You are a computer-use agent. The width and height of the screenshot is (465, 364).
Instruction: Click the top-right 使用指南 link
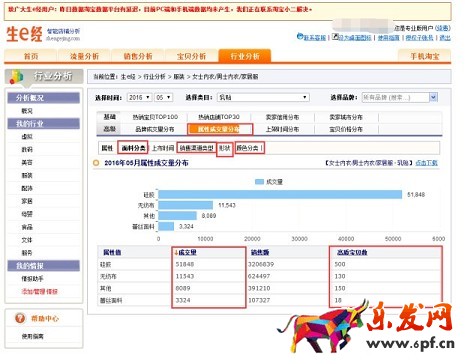[x=388, y=37]
